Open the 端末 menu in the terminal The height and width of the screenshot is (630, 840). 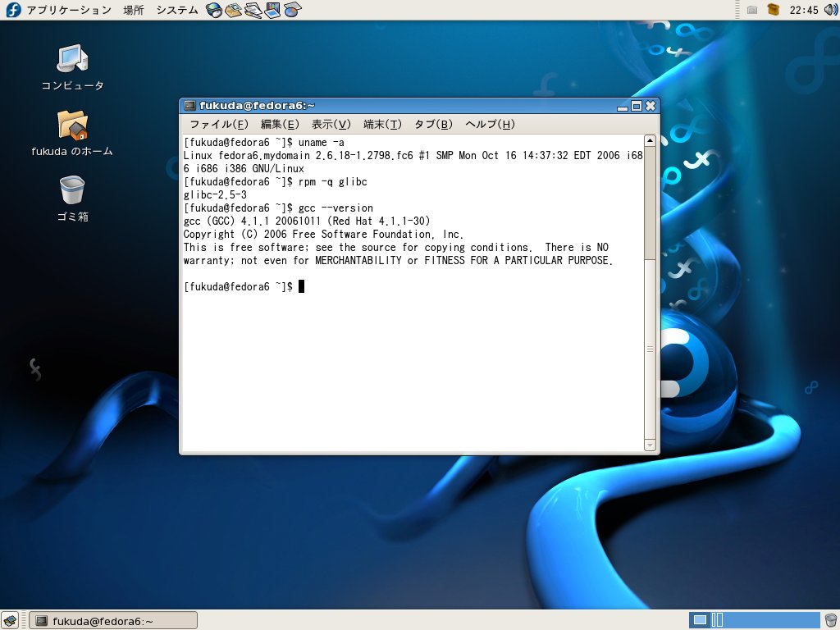381,124
